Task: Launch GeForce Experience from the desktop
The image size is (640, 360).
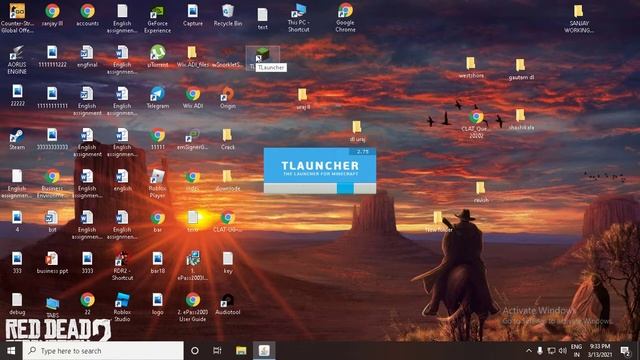Action: 158,18
